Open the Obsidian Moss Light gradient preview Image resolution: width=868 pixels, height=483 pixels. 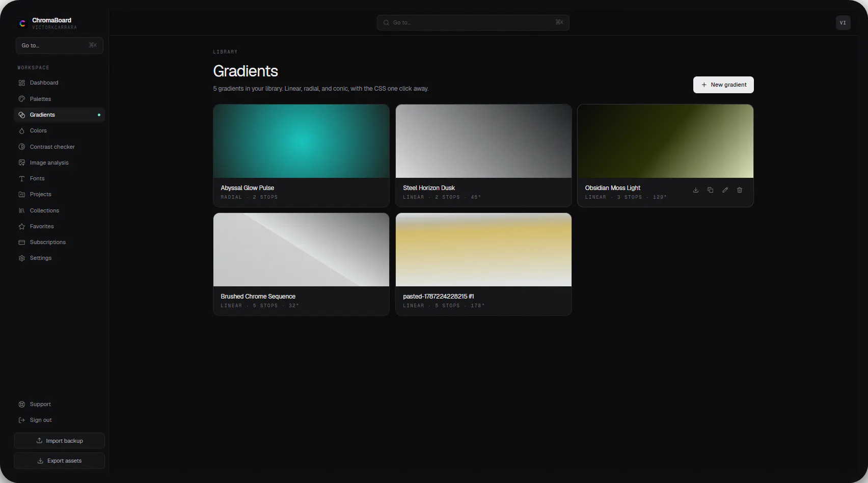click(665, 141)
